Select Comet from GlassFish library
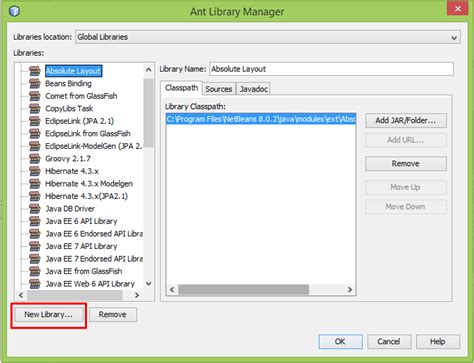 click(x=81, y=96)
